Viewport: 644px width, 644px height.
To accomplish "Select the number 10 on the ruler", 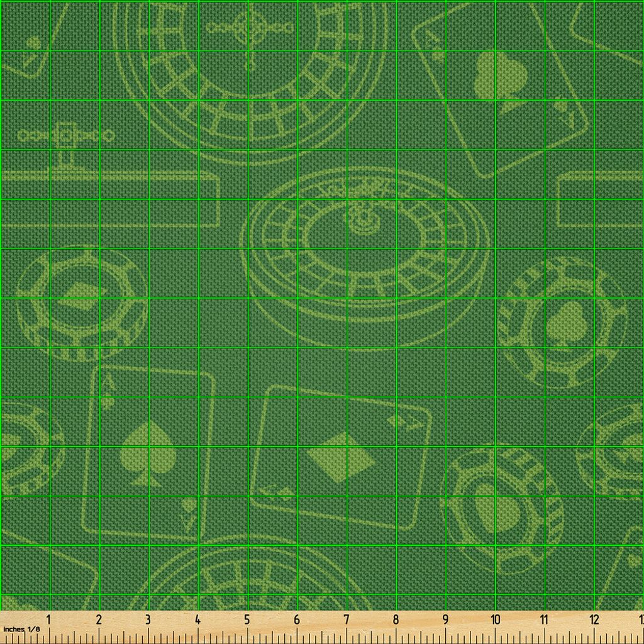I will tap(496, 619).
